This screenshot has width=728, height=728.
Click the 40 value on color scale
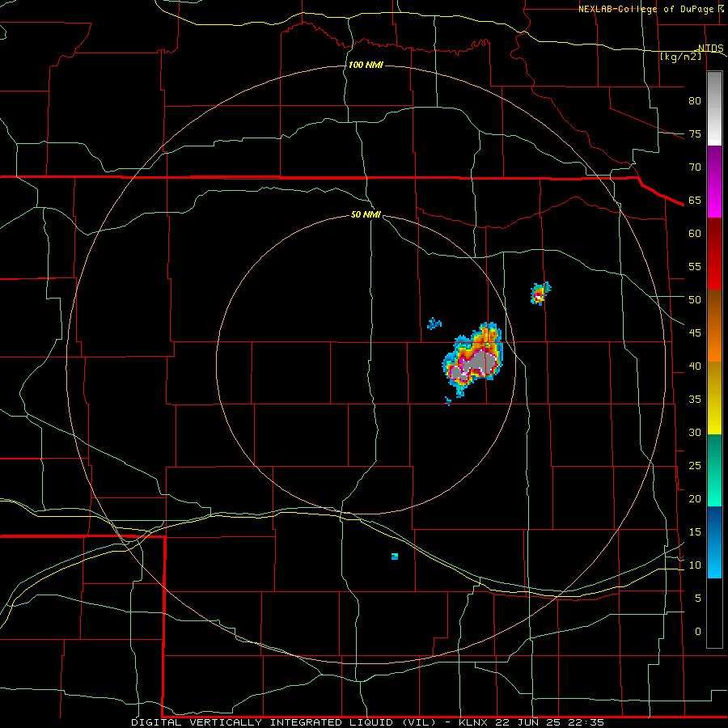click(695, 366)
